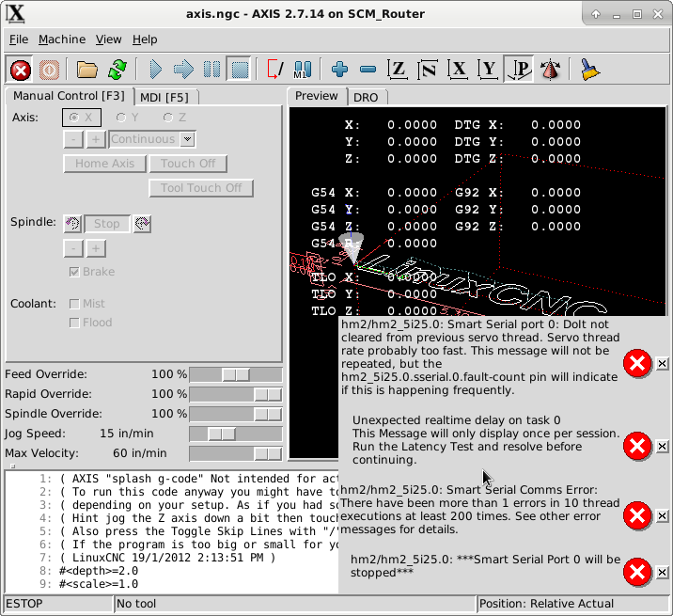Select the Z top view icon
This screenshot has width=673, height=616.
click(x=399, y=70)
